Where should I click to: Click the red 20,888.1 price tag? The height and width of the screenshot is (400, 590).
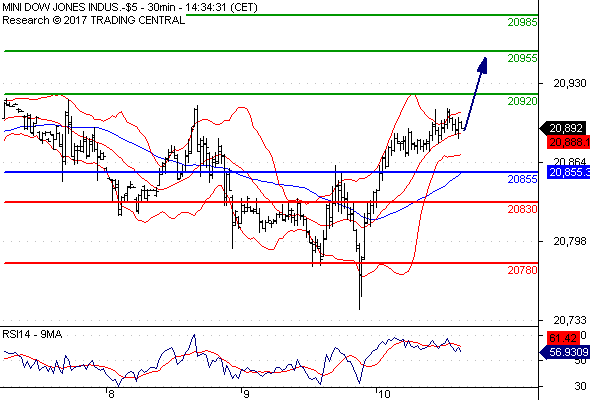569,142
